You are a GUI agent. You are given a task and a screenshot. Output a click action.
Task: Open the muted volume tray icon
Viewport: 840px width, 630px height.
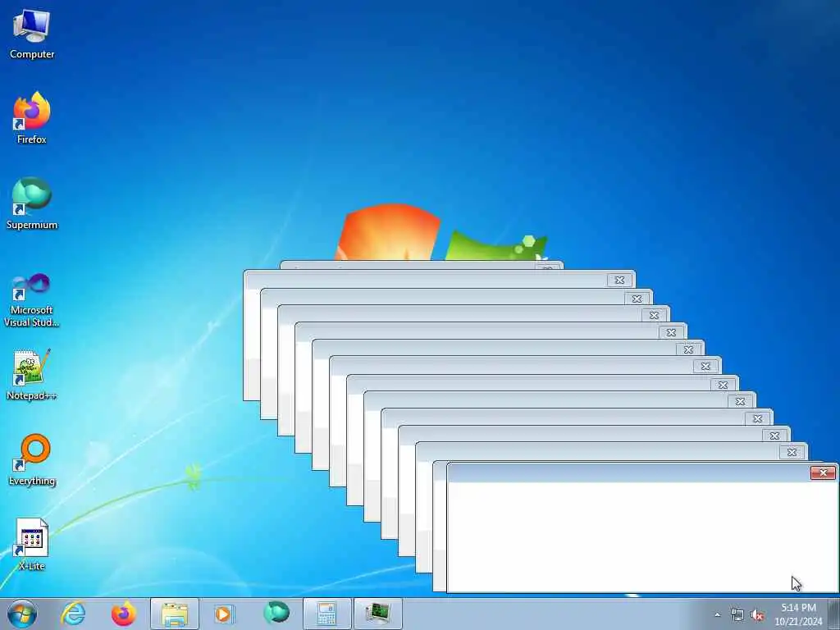(x=757, y=615)
